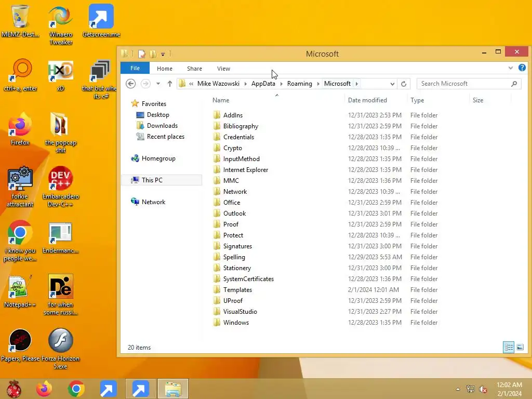
Task: Select This PC in navigation pane
Action: pyautogui.click(x=162, y=180)
